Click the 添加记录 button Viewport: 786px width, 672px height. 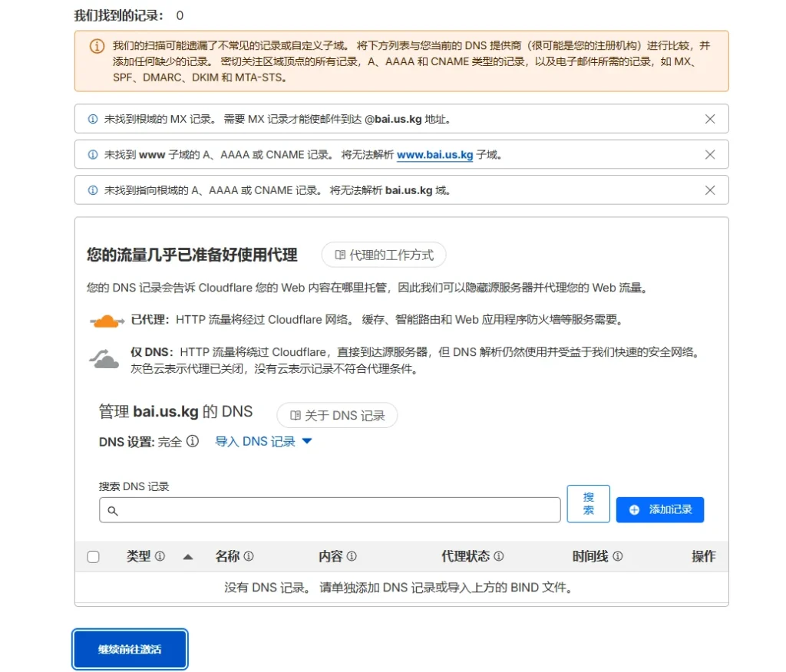click(x=659, y=509)
